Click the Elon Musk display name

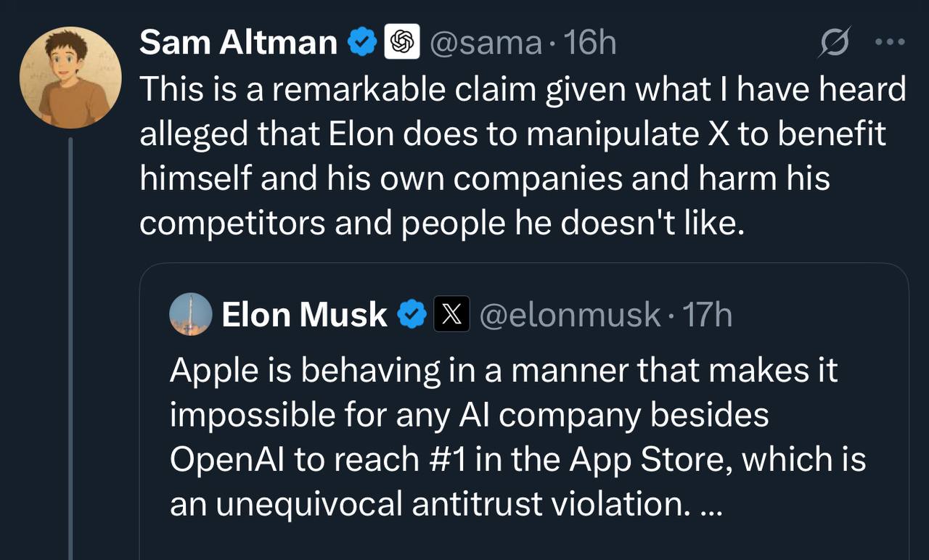click(304, 315)
